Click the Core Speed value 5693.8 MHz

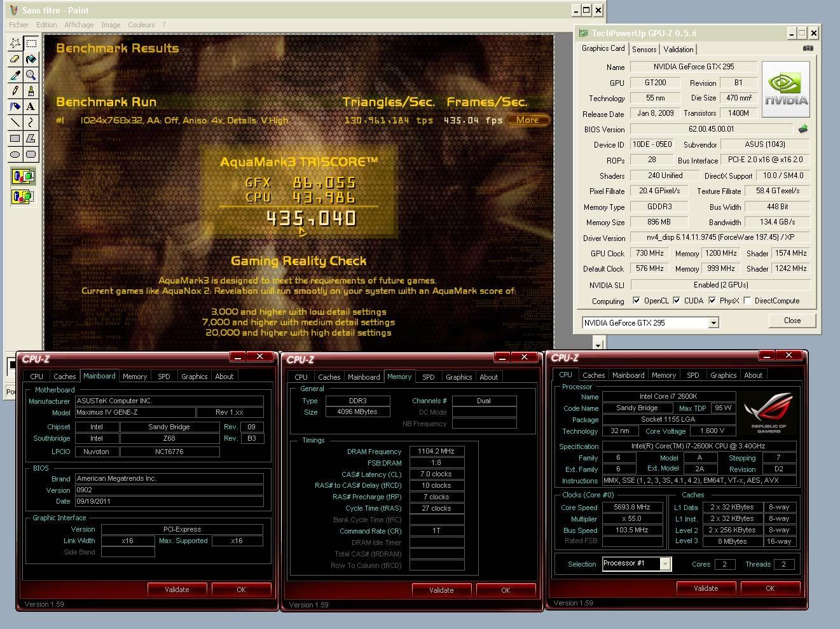pos(632,508)
